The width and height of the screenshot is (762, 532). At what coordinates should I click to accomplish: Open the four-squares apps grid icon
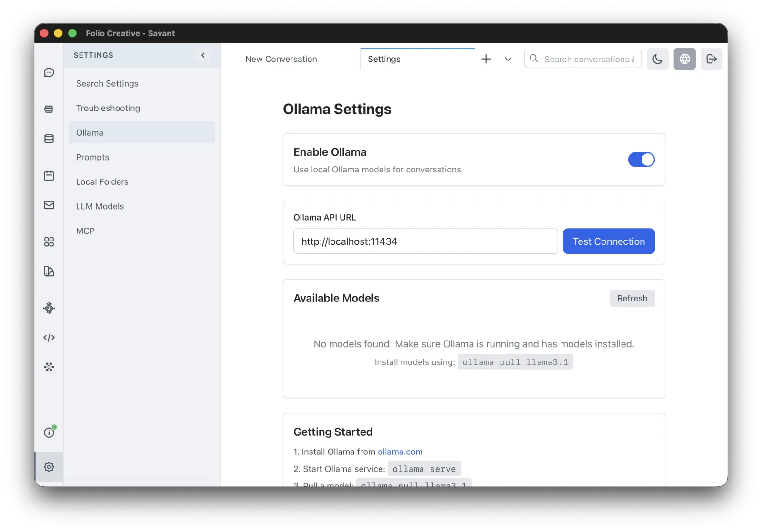point(49,242)
